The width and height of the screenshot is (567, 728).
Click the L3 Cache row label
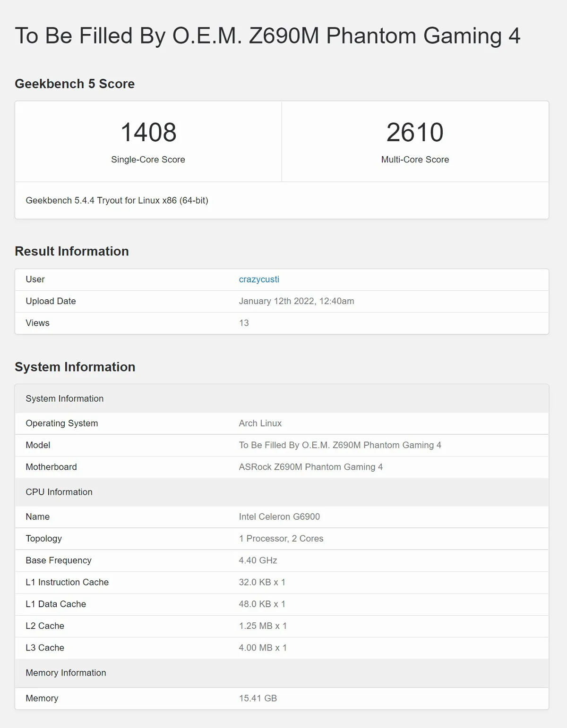coord(45,648)
